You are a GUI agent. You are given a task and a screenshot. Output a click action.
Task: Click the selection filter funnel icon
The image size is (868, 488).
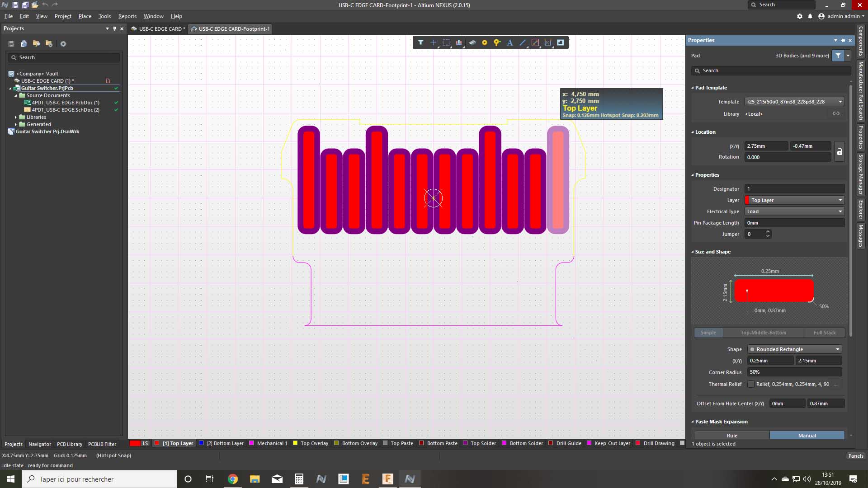[420, 42]
